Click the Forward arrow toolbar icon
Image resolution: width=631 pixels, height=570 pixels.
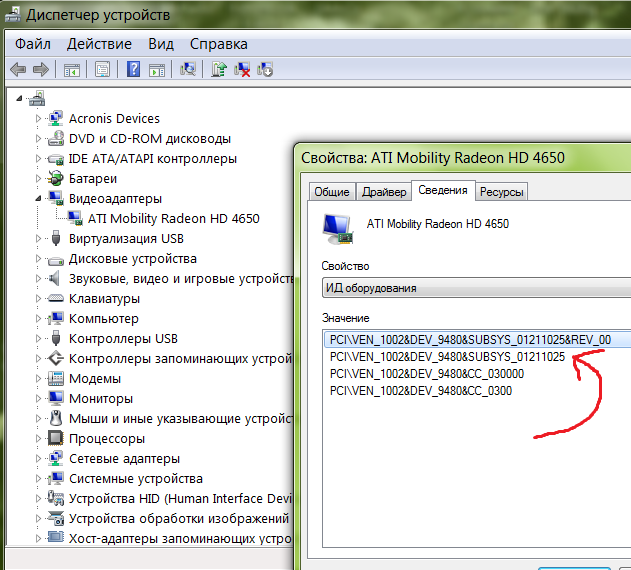coord(41,70)
